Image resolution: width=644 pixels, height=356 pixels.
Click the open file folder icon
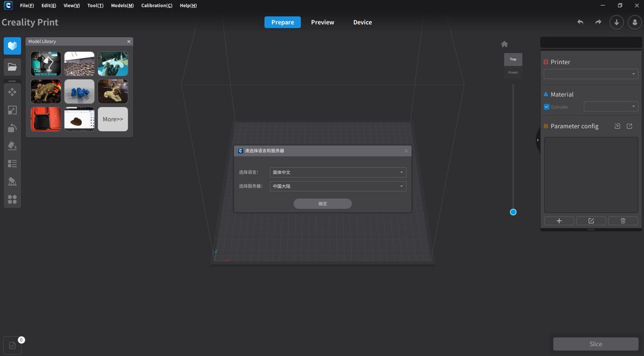click(x=12, y=67)
